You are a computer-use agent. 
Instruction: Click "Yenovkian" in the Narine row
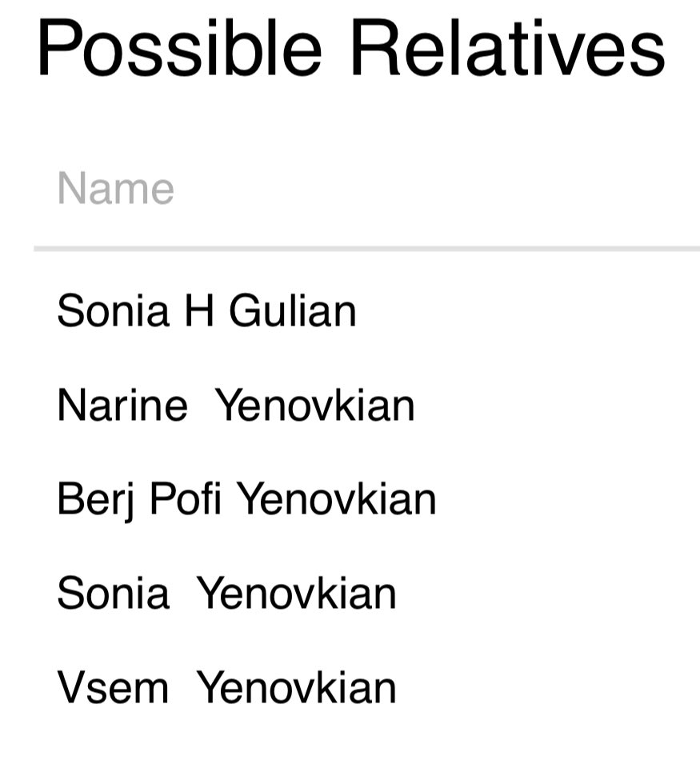(315, 405)
